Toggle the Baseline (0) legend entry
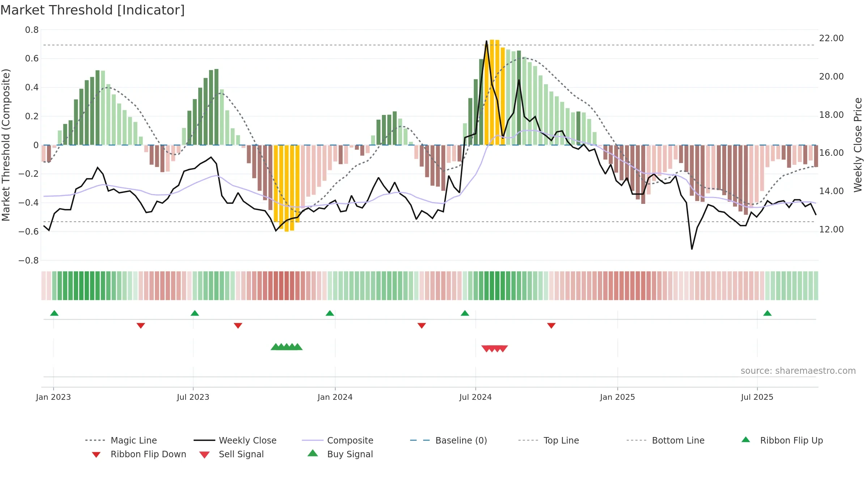This screenshot has width=868, height=488. coord(448,440)
